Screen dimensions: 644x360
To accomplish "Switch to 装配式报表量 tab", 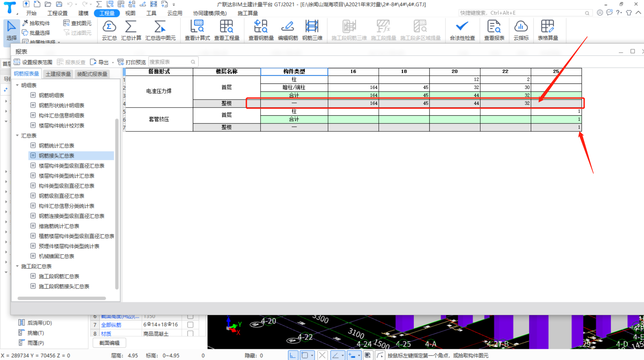I will click(x=92, y=74).
